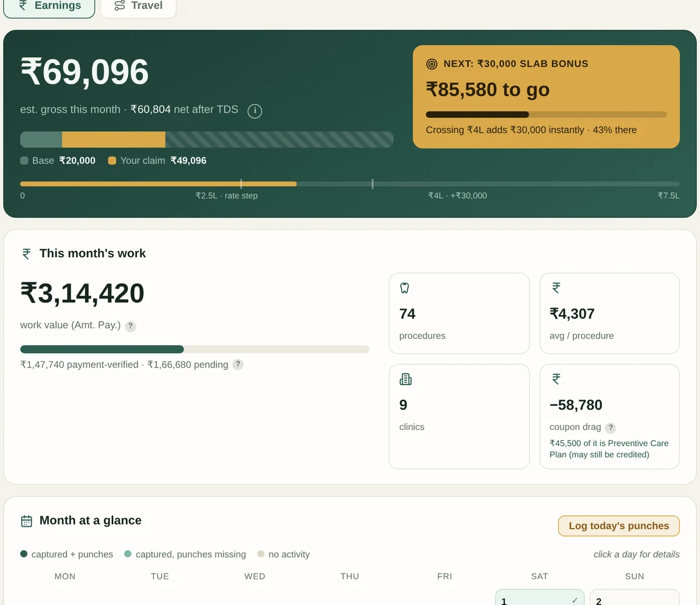The image size is (700, 605).
Task: Click the yellow Your claim legend swatch
Action: [x=112, y=160]
